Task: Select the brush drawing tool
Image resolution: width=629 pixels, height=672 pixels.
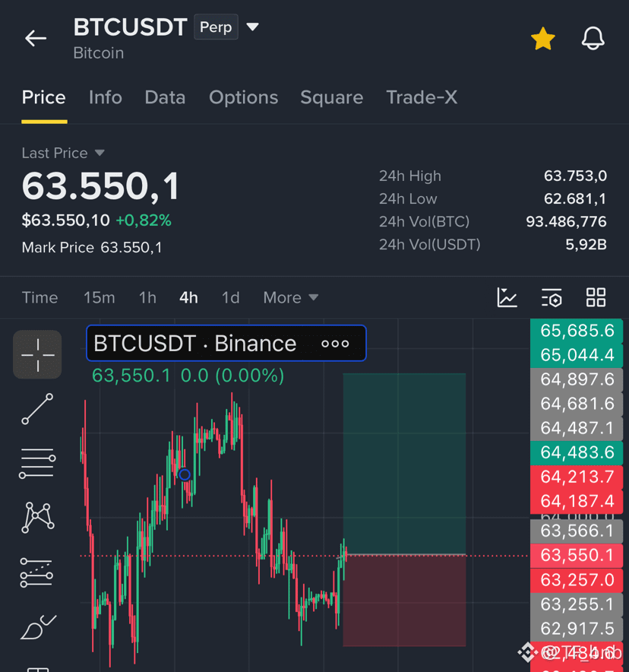Action: pos(38,627)
